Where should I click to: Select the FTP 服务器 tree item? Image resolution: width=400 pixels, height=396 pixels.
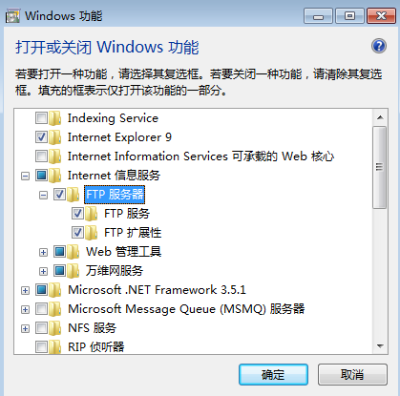pyautogui.click(x=114, y=194)
